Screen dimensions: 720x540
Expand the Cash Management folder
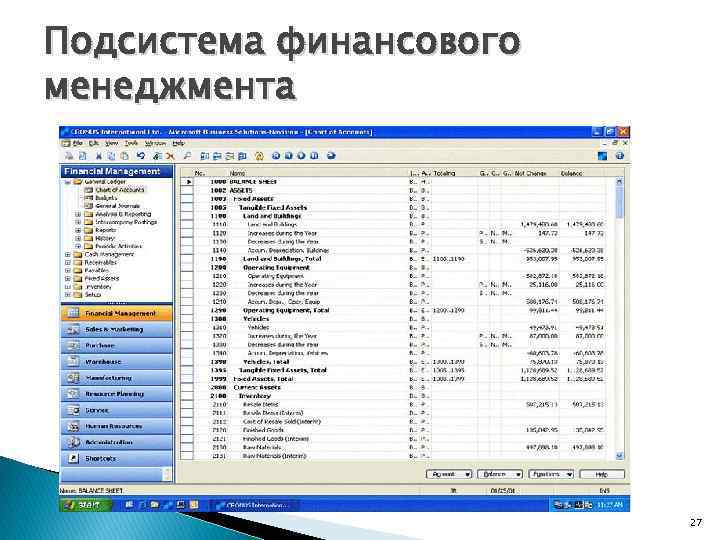68,254
